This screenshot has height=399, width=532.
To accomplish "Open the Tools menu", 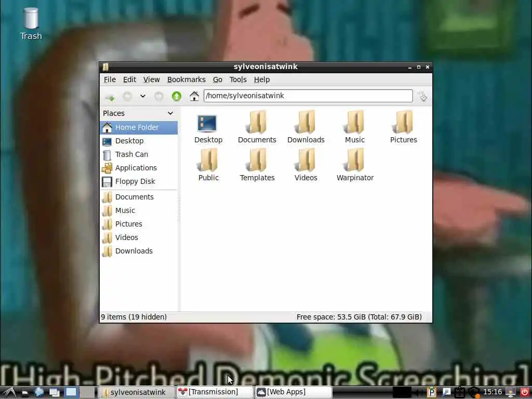I will pyautogui.click(x=238, y=79).
